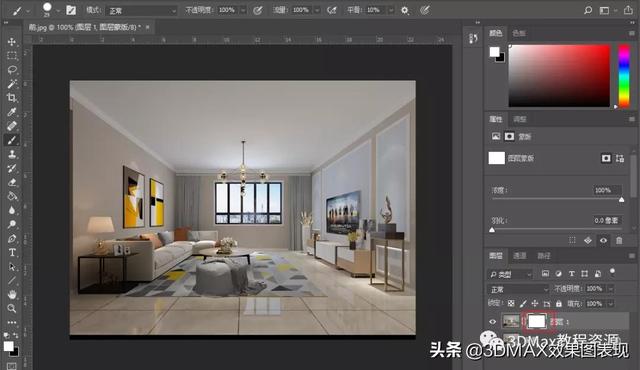Open the flow dropdown arrow

click(317, 11)
